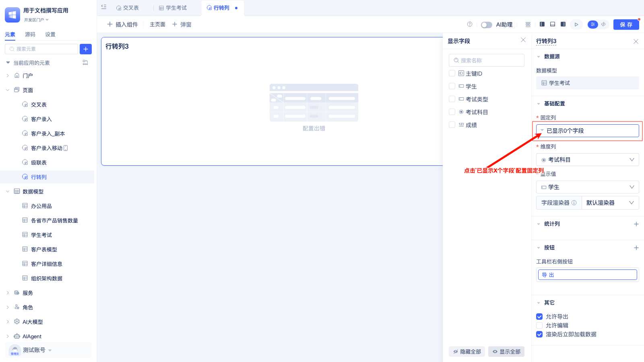The height and width of the screenshot is (362, 644).
Task: Collapse the 页面 tree node
Action: pos(8,90)
